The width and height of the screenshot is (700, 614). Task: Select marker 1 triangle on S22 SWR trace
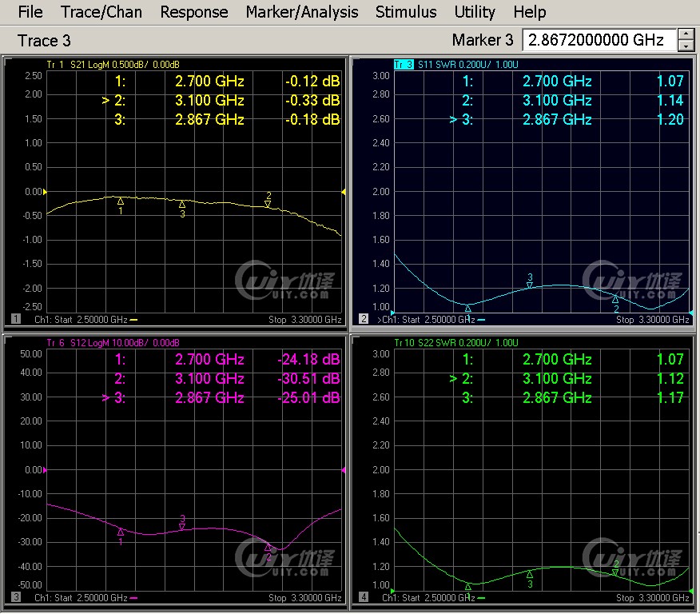pos(467,586)
